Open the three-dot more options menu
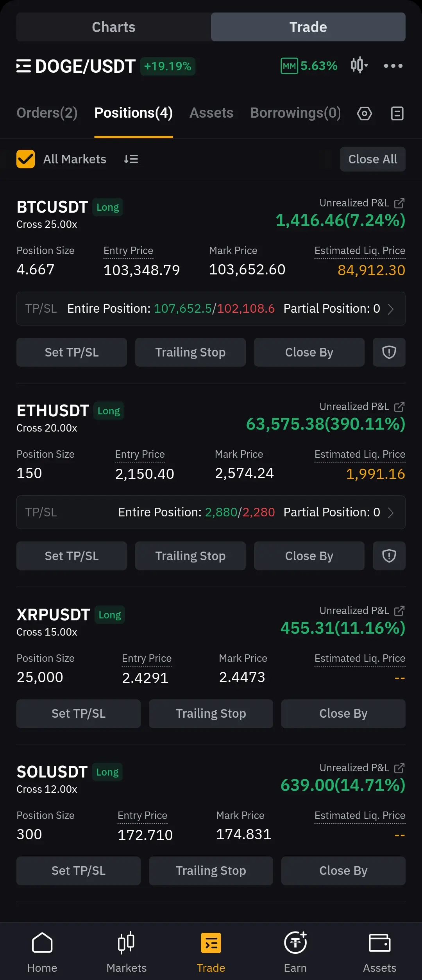The width and height of the screenshot is (422, 980). pyautogui.click(x=393, y=66)
